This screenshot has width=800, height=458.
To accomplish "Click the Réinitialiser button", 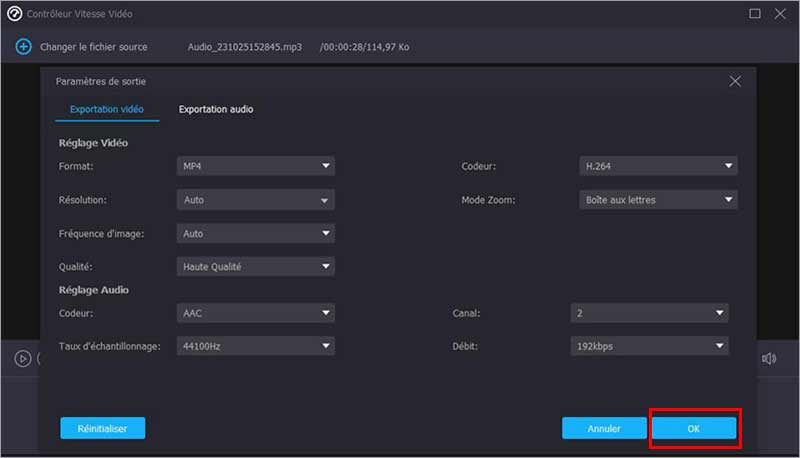I will [102, 428].
